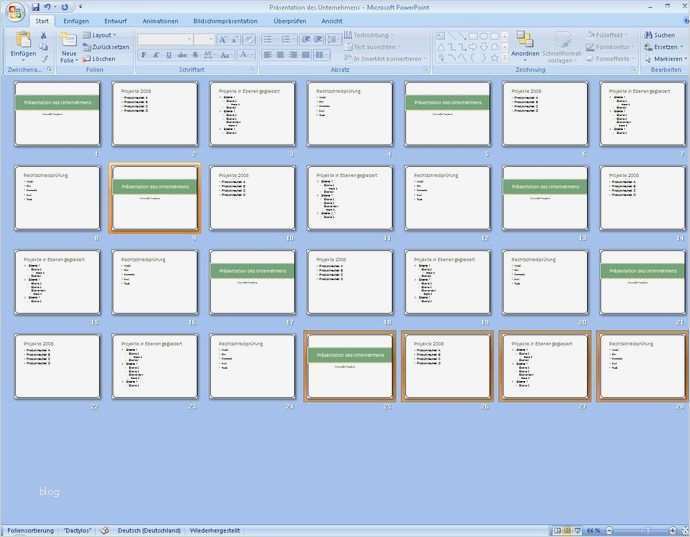
Task: Open the line spacing icon
Action: click(x=334, y=40)
